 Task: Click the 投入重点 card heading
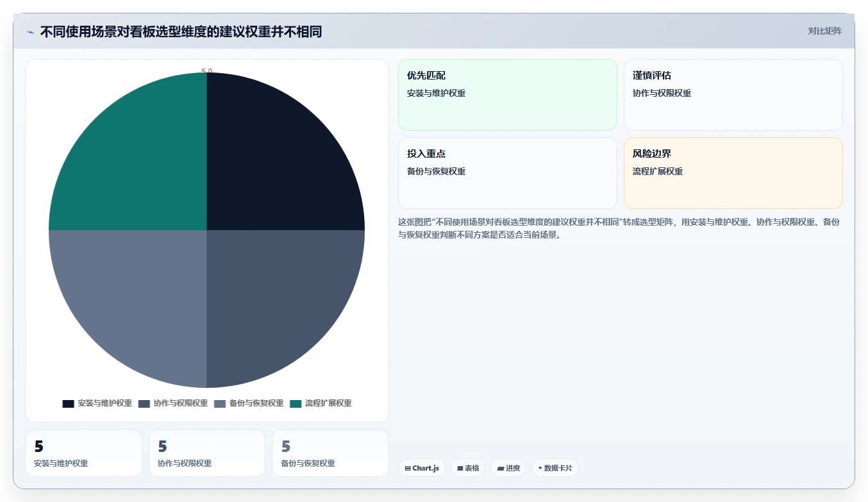[x=426, y=154]
